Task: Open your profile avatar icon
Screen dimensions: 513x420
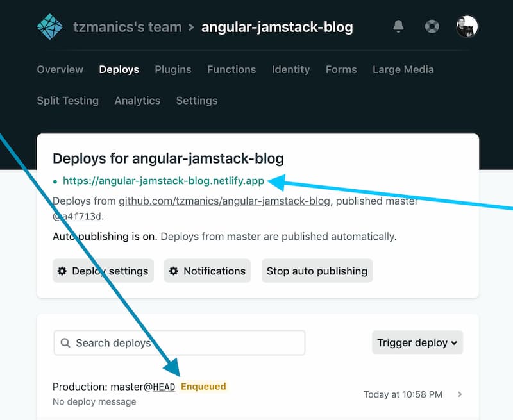Action: tap(467, 26)
